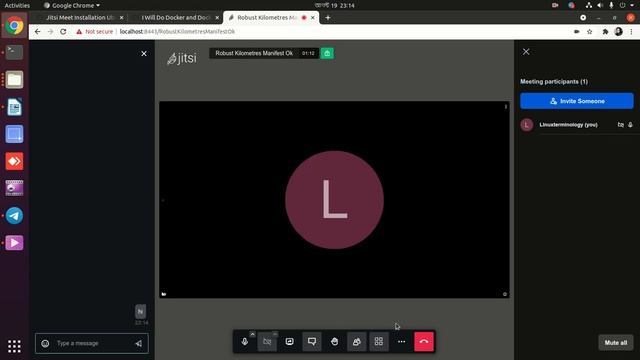
Task: Click the Jitsi logo
Action: (x=182, y=58)
